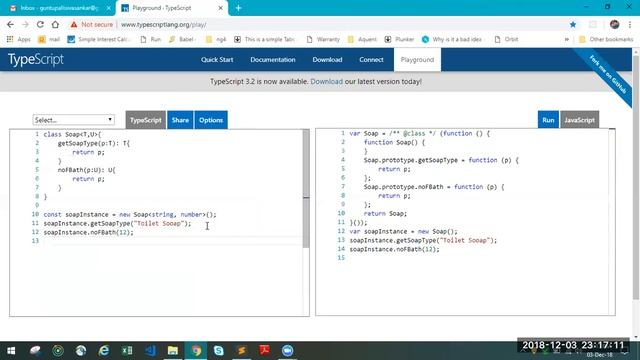Open 'Why is it a bad idea' bookmark
The height and width of the screenshot is (360, 640).
coord(452,39)
